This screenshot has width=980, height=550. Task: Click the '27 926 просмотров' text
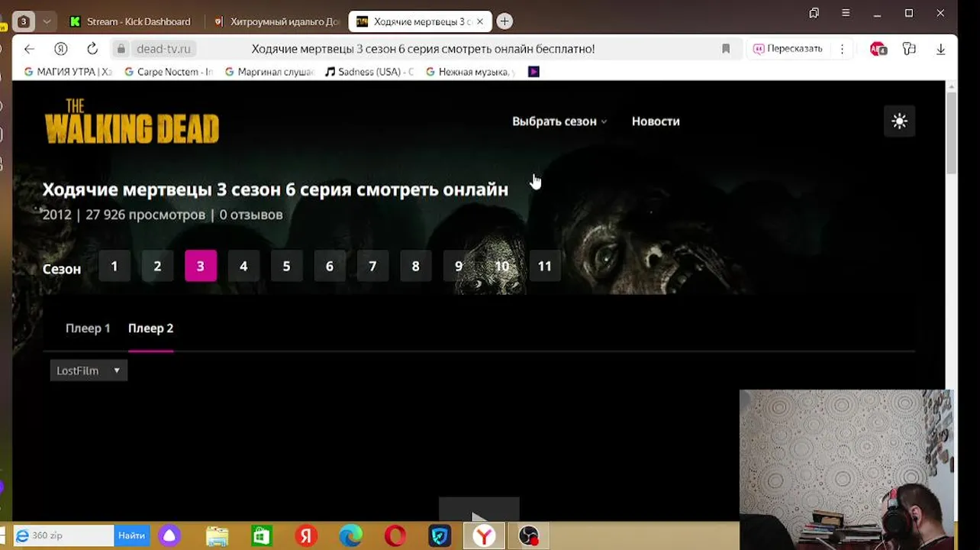(145, 215)
